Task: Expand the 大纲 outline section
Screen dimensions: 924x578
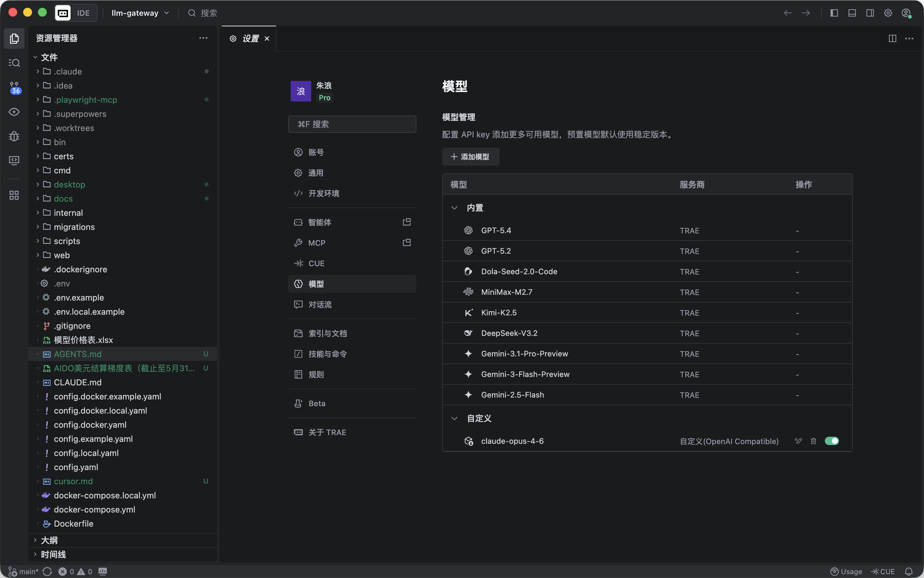Action: tap(122, 540)
